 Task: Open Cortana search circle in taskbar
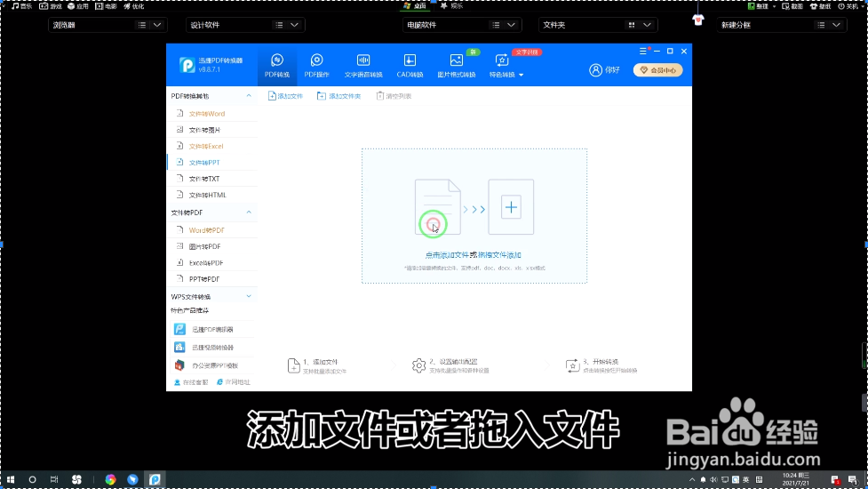pos(32,479)
